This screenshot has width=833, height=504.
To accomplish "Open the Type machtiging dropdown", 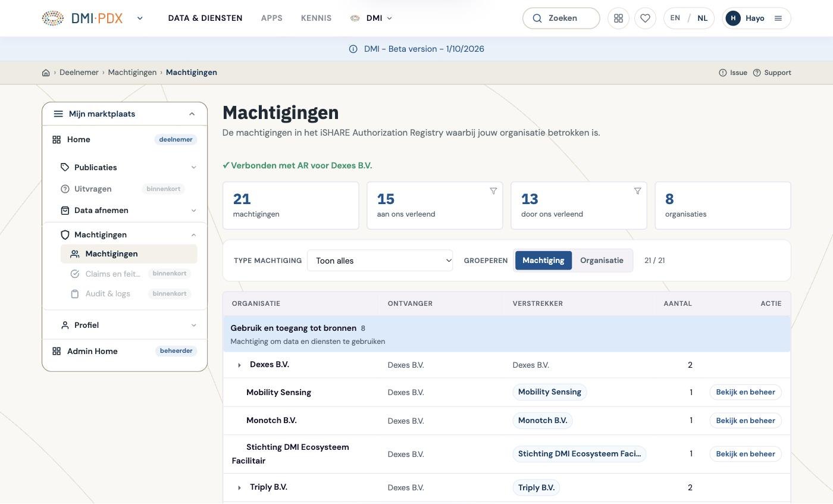I will 380,261.
